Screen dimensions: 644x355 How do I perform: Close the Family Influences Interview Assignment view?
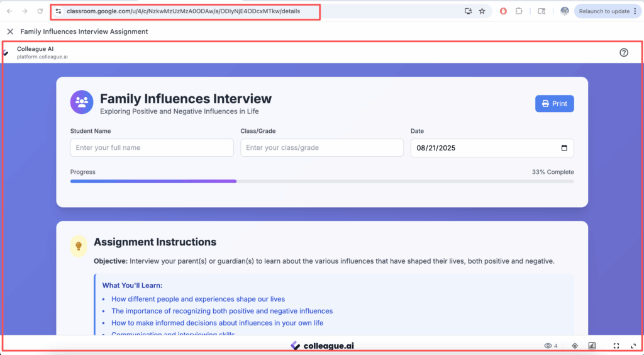10,31
